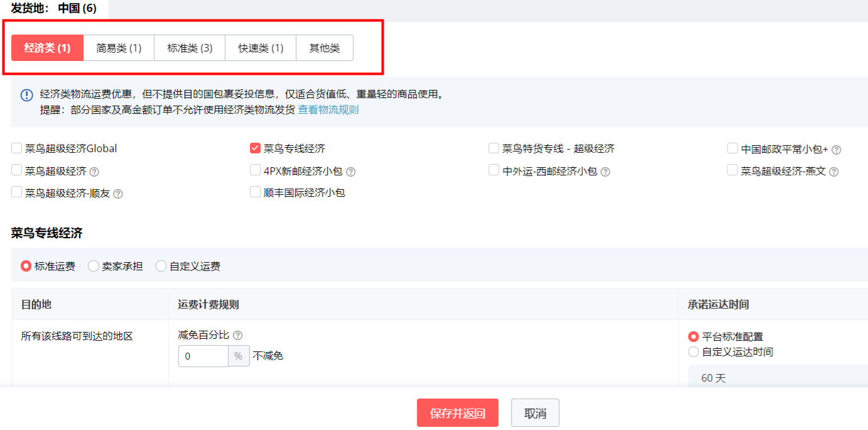Image resolution: width=868 pixels, height=430 pixels.
Task: Check the 菜鸟超级经济Global checkbox
Action: coord(16,148)
